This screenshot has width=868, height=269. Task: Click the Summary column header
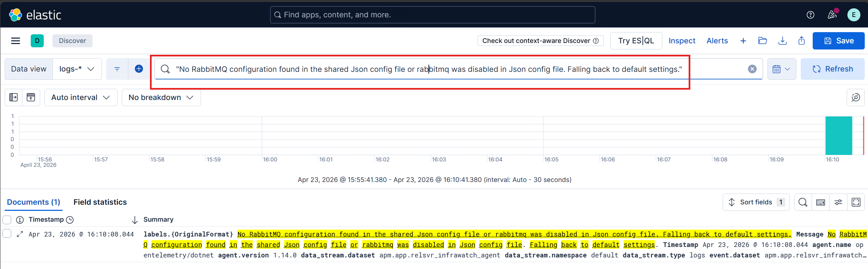tap(158, 220)
